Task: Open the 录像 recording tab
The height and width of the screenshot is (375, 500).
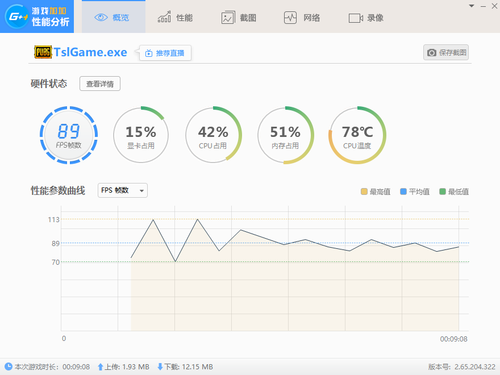Action: [x=366, y=18]
